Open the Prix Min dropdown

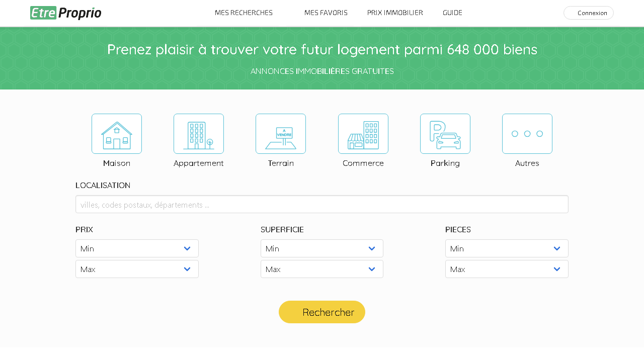[x=137, y=248]
